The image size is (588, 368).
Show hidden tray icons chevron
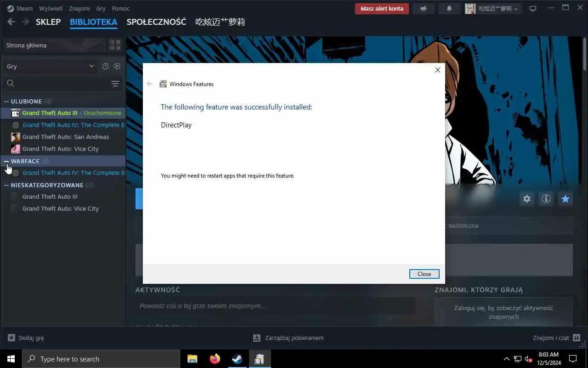[x=507, y=359]
